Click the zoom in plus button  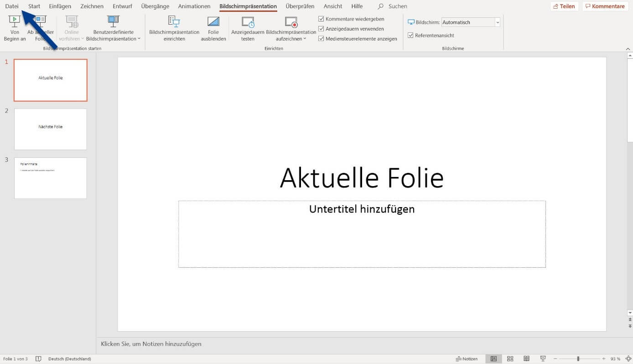[604, 359]
